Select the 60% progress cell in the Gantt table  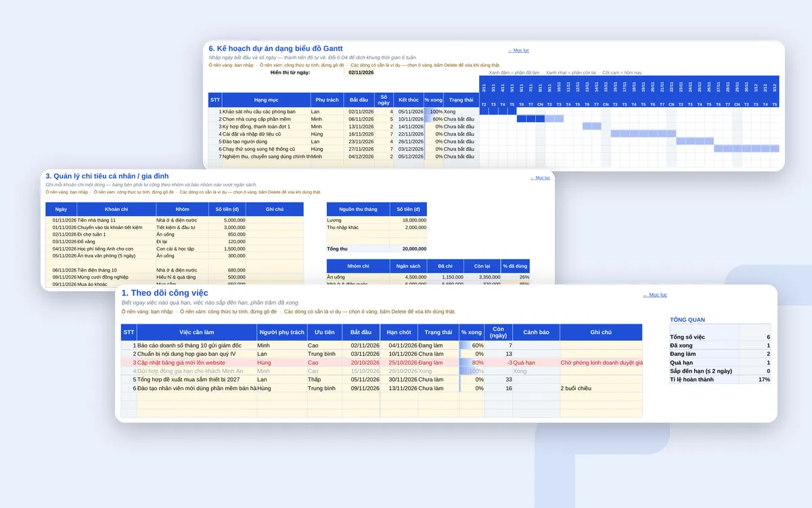pyautogui.click(x=434, y=119)
